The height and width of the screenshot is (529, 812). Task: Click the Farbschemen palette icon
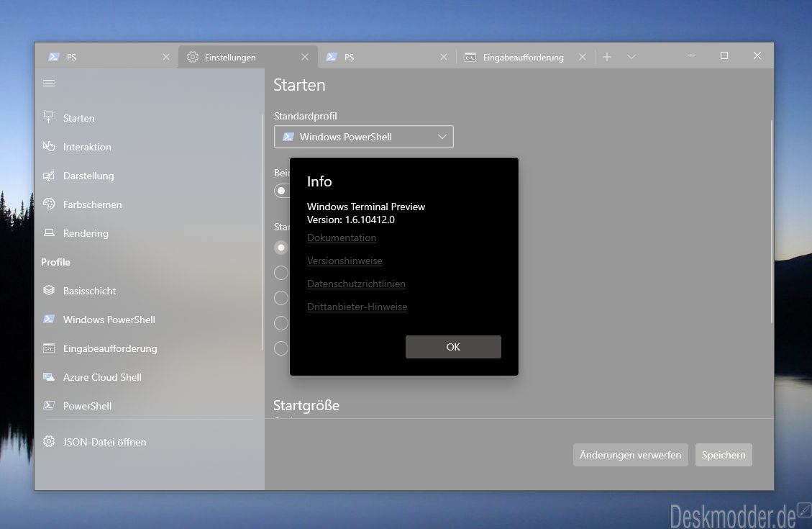pos(49,204)
